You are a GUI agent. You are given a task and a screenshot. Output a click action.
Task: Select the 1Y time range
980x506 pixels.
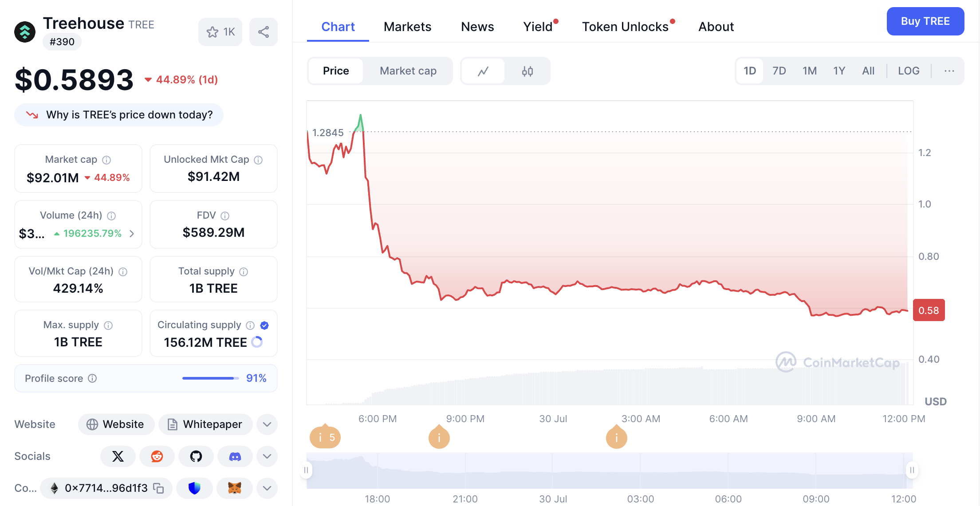pos(839,71)
